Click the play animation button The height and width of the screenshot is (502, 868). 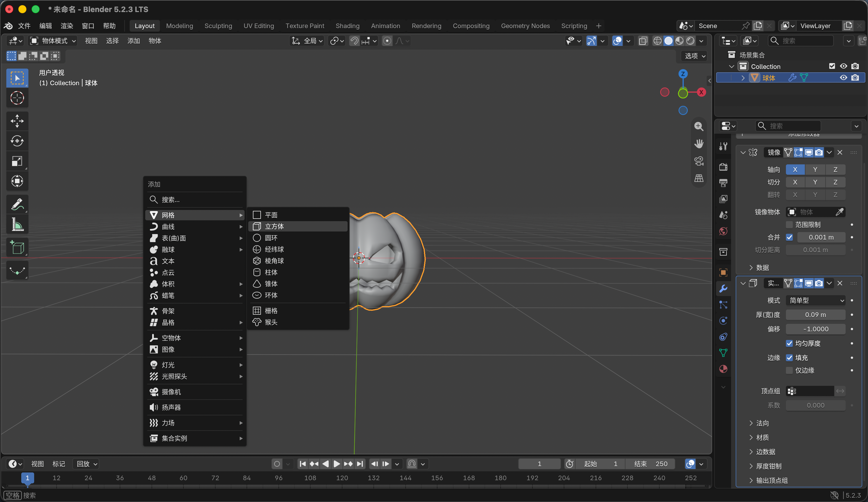click(336, 464)
